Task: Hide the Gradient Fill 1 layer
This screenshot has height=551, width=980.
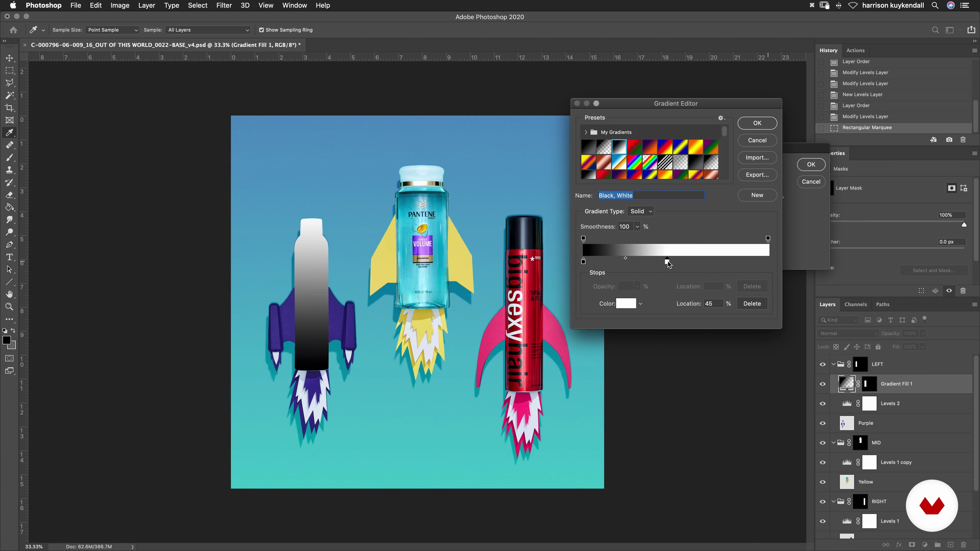Action: [823, 384]
